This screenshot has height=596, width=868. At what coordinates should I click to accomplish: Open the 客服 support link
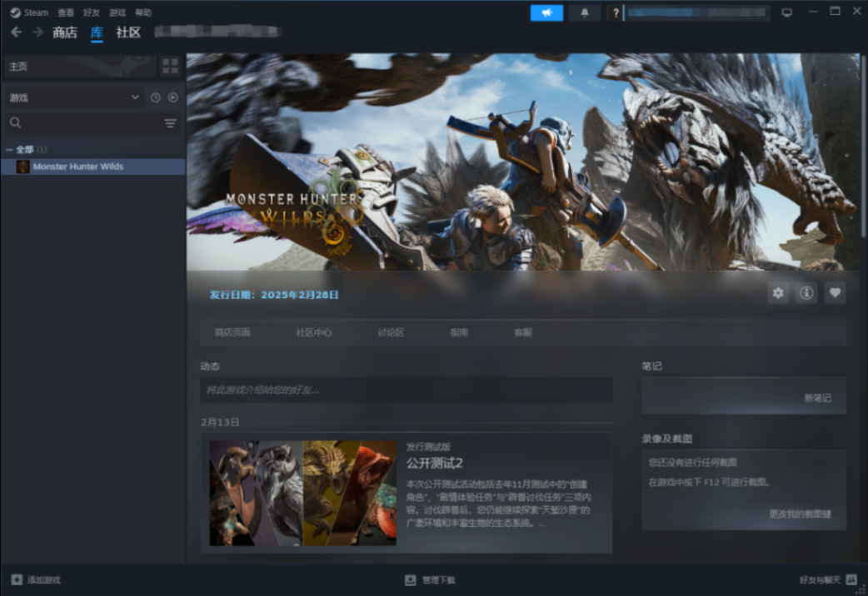[x=523, y=333]
